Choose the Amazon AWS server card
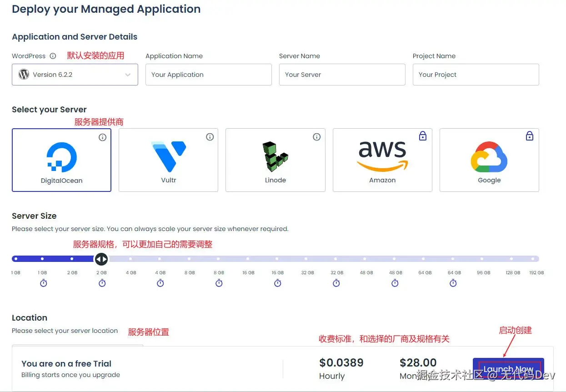Image resolution: width=566 pixels, height=392 pixels. (382, 160)
